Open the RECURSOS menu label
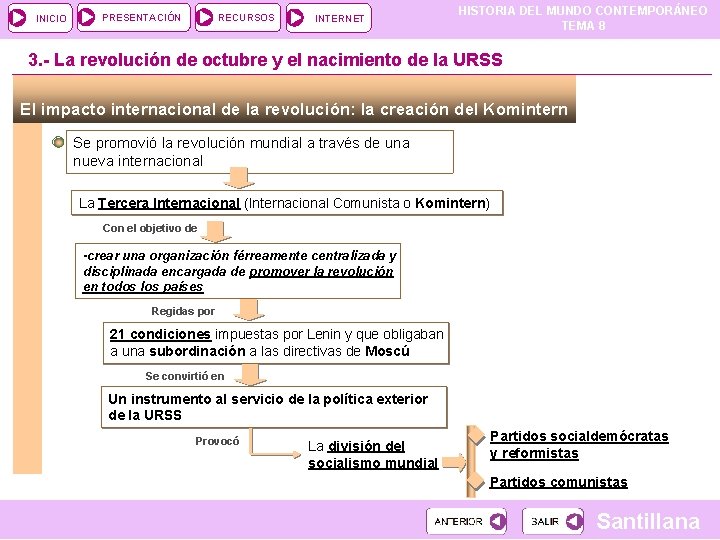Screen dimensions: 720x540 click(x=246, y=17)
